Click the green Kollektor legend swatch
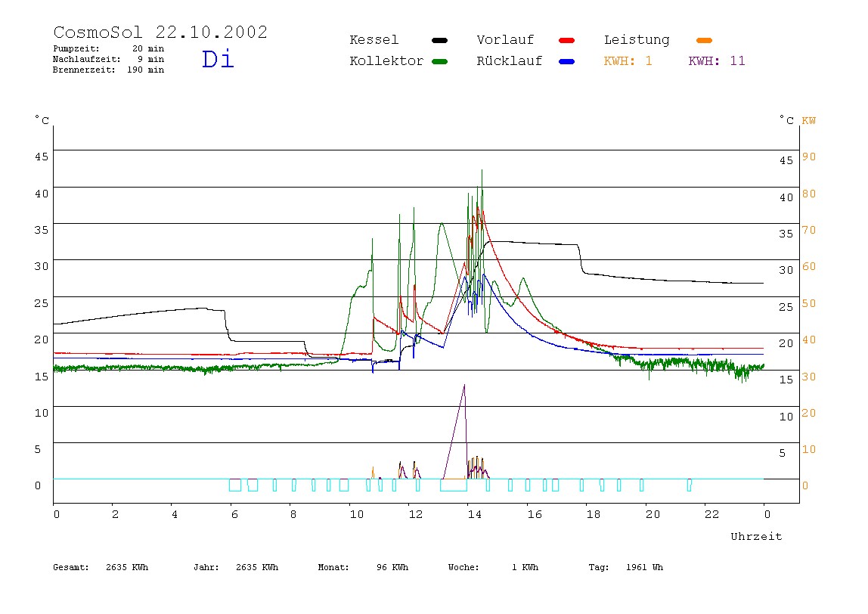868x614 pixels. 439,61
